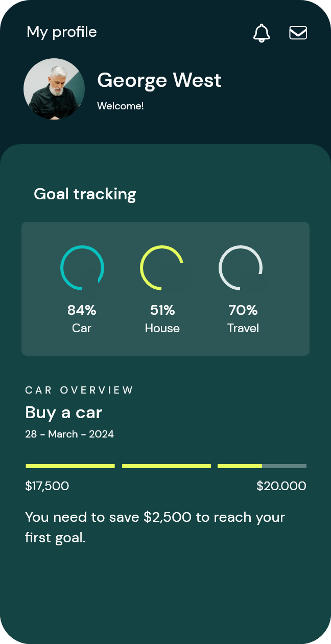The image size is (331, 644).
Task: Click the My profile header title
Action: [x=62, y=32]
